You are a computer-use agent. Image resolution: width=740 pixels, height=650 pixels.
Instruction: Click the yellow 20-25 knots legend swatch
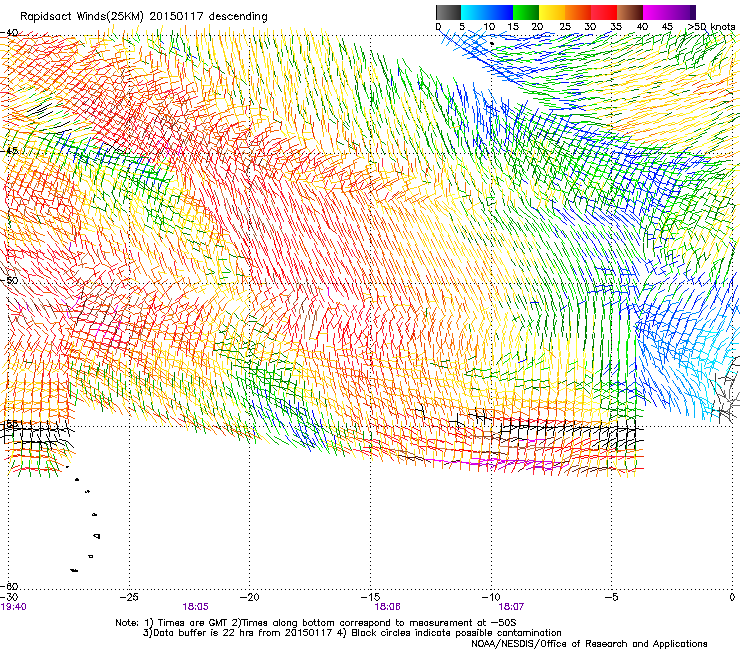coord(552,12)
